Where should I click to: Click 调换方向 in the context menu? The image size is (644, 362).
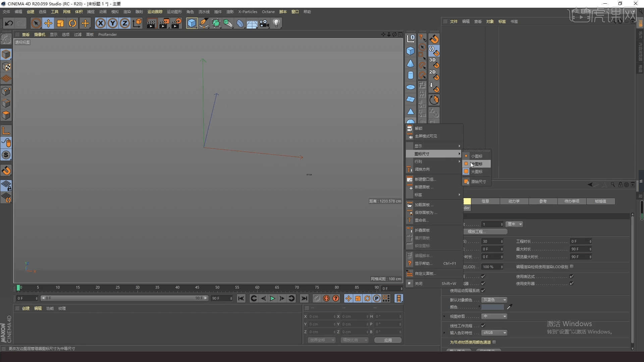pyautogui.click(x=434, y=169)
